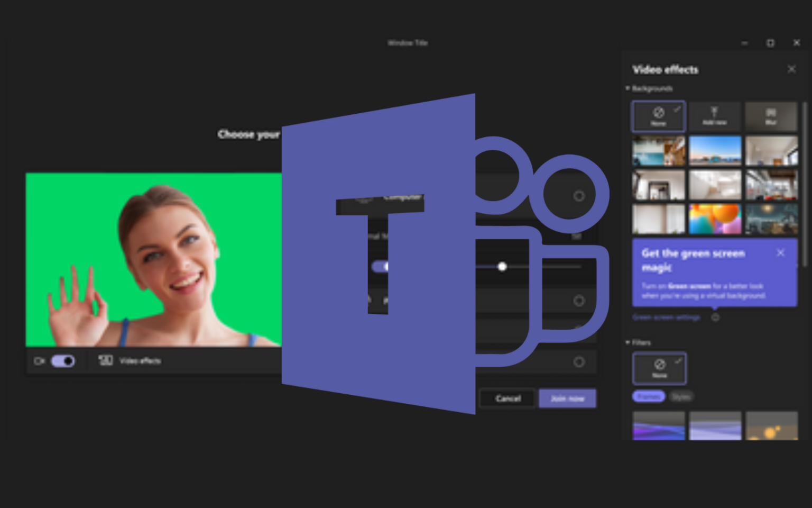Image resolution: width=812 pixels, height=508 pixels.
Task: Switch to the Frames filter tab
Action: 649,396
